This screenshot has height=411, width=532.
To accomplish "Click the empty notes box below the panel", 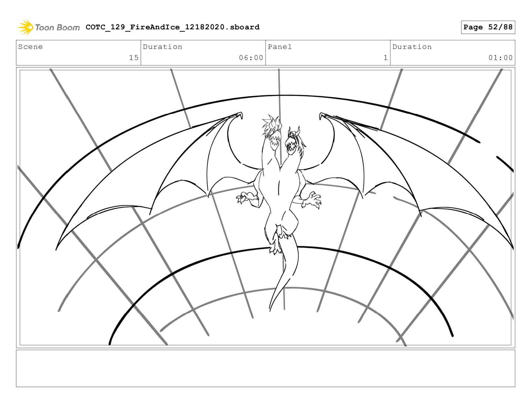I will pyautogui.click(x=265, y=368).
